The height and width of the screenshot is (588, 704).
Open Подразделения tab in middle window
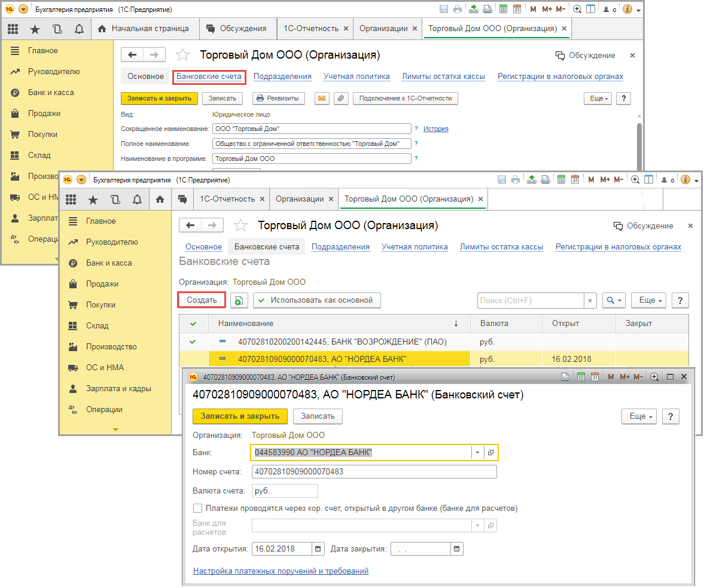click(x=340, y=247)
